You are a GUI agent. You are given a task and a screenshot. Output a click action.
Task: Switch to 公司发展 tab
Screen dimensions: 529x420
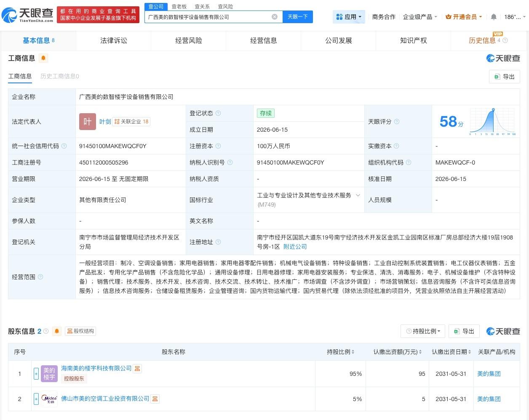(339, 40)
